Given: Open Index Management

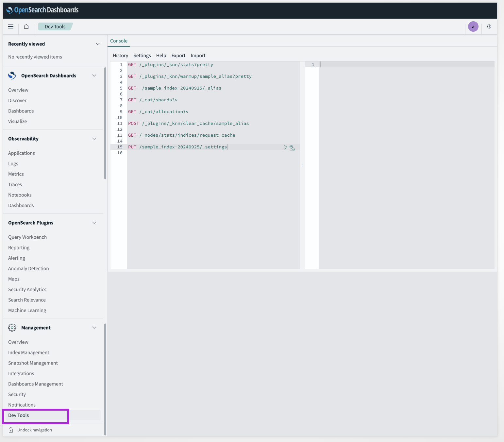Looking at the screenshot, I should click(x=29, y=352).
